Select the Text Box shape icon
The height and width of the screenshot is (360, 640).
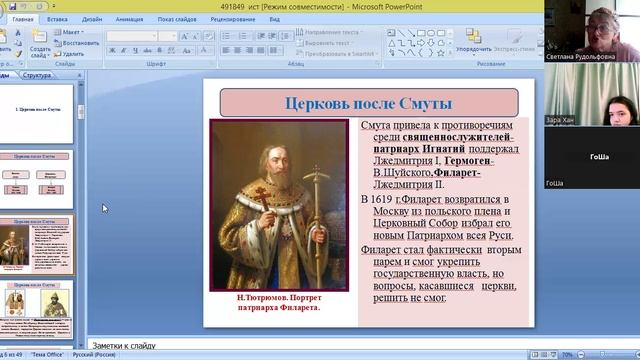(x=391, y=33)
